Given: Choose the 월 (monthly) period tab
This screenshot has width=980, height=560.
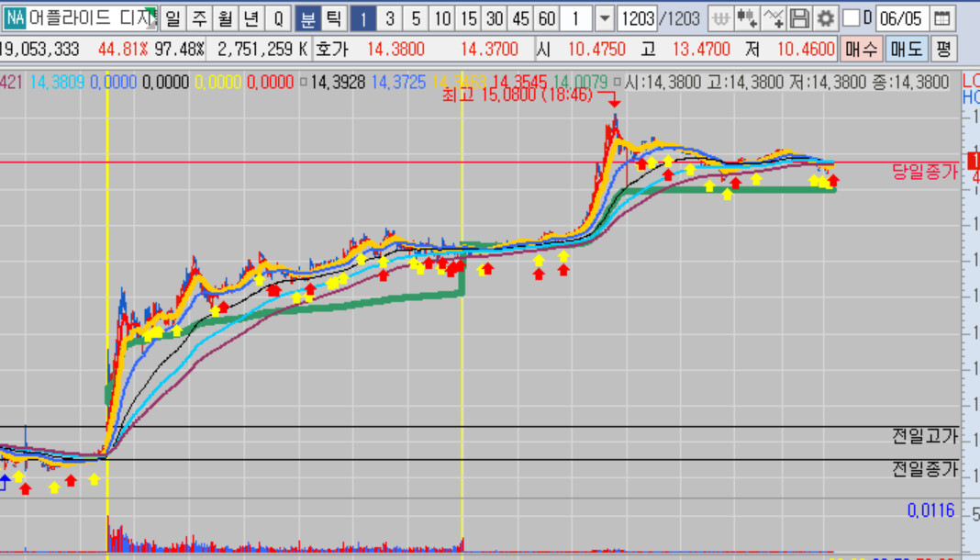Looking at the screenshot, I should pos(226,18).
